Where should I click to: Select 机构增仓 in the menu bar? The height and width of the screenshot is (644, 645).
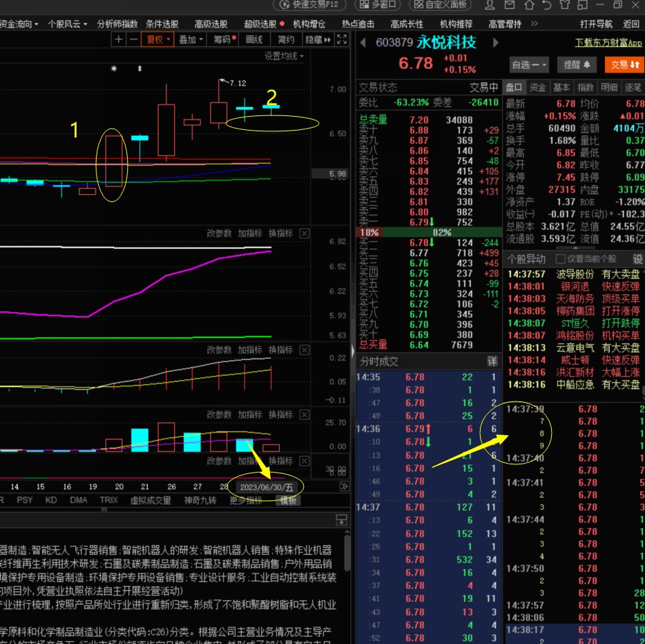click(309, 24)
